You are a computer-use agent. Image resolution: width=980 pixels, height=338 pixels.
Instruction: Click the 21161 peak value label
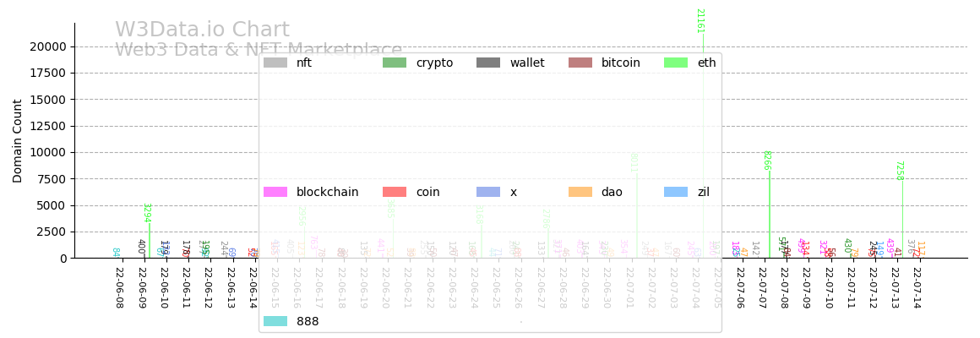point(700,20)
